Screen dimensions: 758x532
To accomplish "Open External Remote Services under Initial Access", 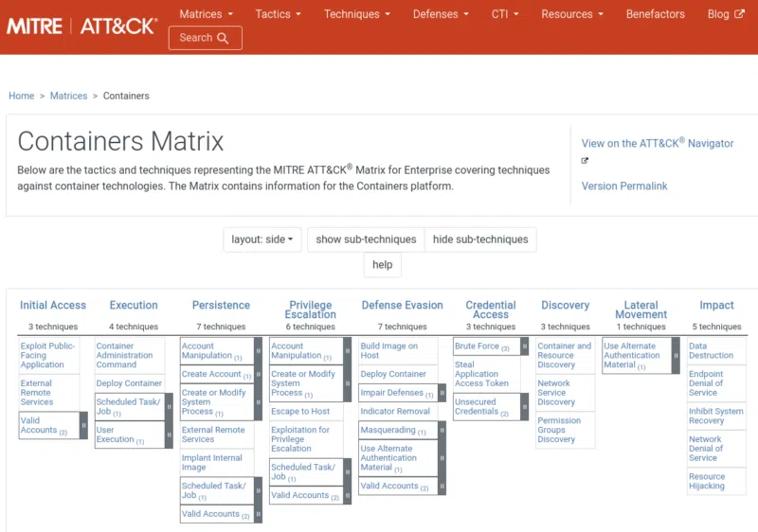I will coord(37,393).
